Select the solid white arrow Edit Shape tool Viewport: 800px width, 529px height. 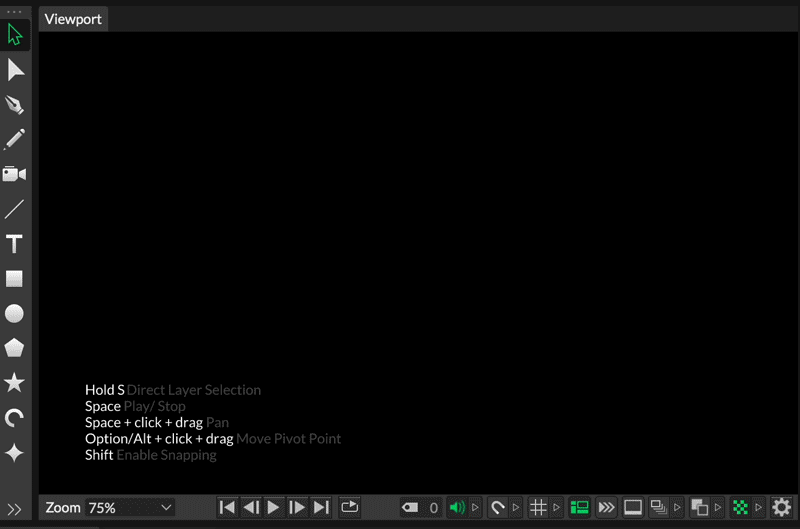tap(15, 70)
